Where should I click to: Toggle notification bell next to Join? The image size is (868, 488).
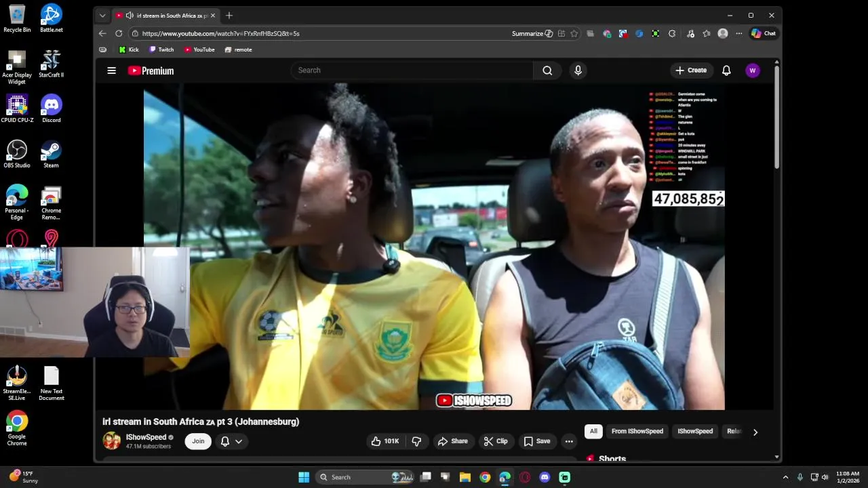coord(225,441)
